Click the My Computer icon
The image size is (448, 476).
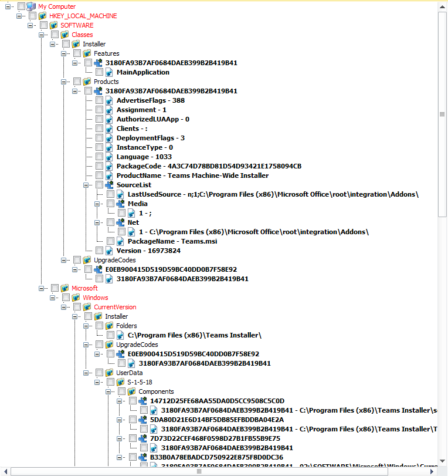(x=31, y=6)
